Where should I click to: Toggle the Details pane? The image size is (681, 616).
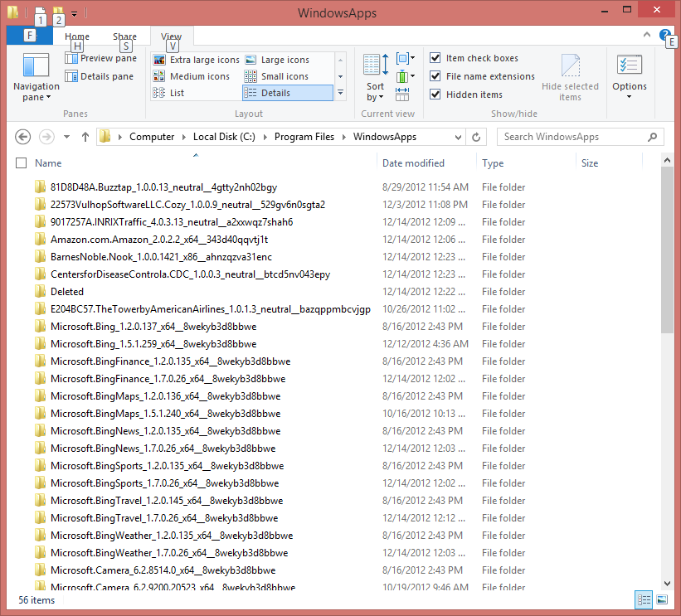point(99,76)
